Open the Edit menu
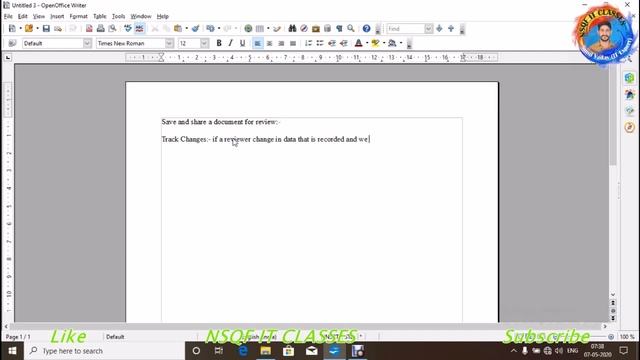Viewport: 640px width, 360px height. click(22, 16)
